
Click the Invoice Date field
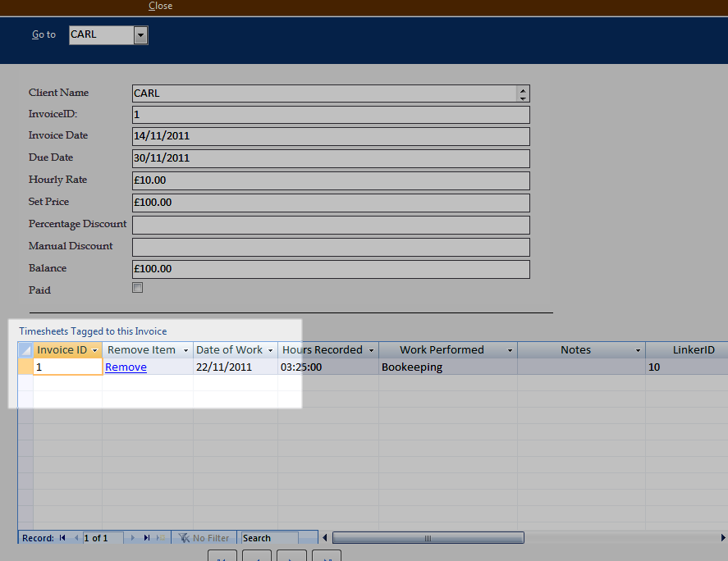pos(331,136)
